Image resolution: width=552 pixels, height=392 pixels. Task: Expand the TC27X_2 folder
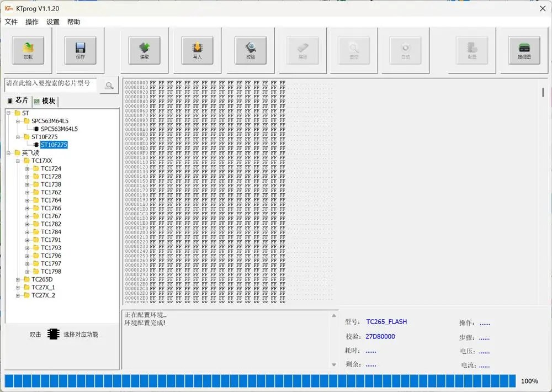tap(18, 295)
